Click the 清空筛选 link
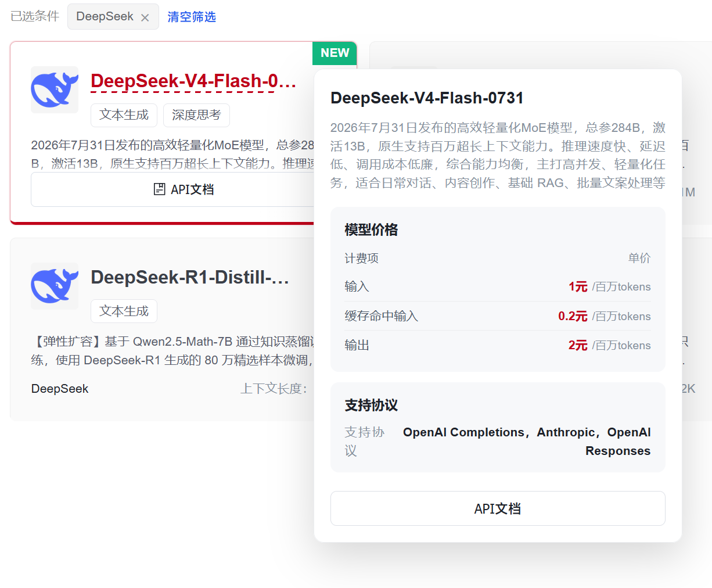 192,17
